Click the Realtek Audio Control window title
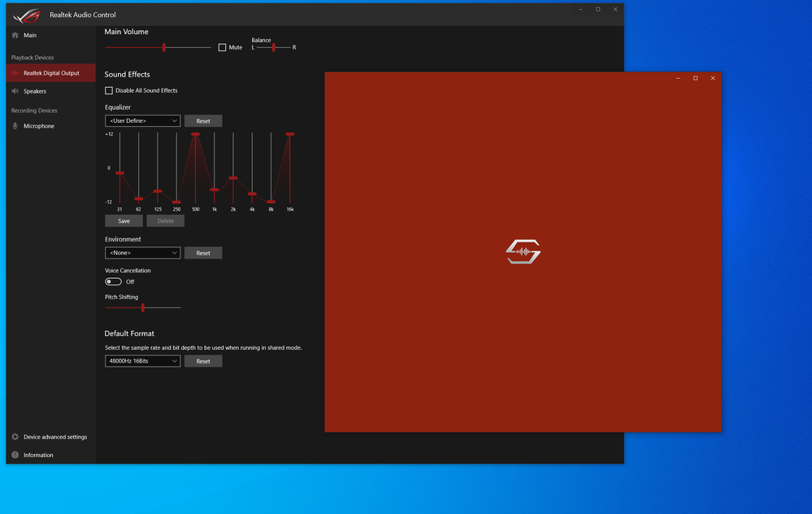This screenshot has width=812, height=514. tap(83, 15)
